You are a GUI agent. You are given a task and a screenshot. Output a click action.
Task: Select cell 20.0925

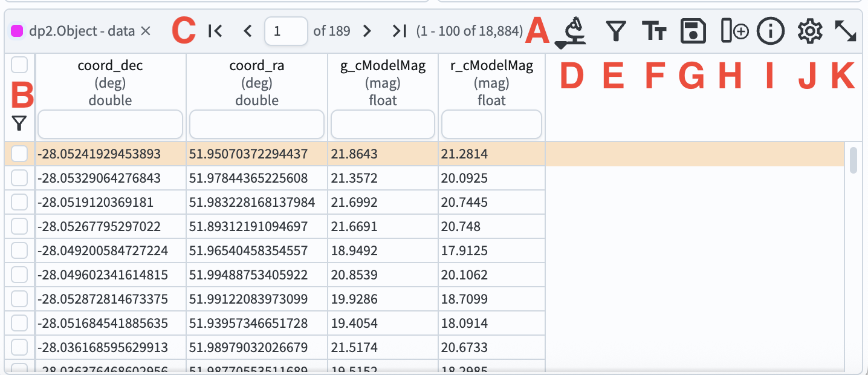(491, 178)
